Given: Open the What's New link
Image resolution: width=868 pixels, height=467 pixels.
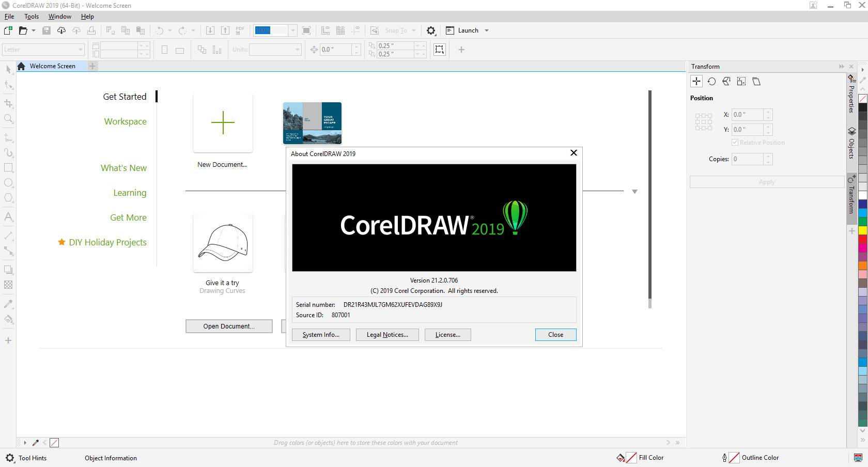Looking at the screenshot, I should click(123, 168).
